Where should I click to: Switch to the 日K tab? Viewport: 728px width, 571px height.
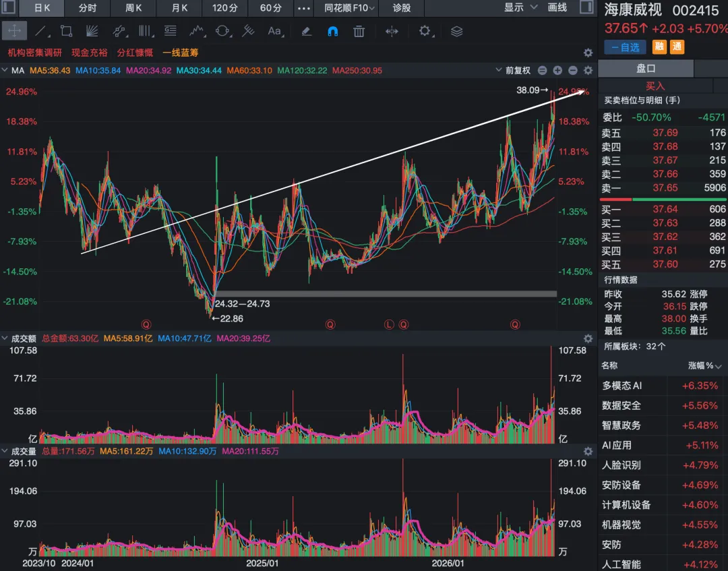pos(42,8)
